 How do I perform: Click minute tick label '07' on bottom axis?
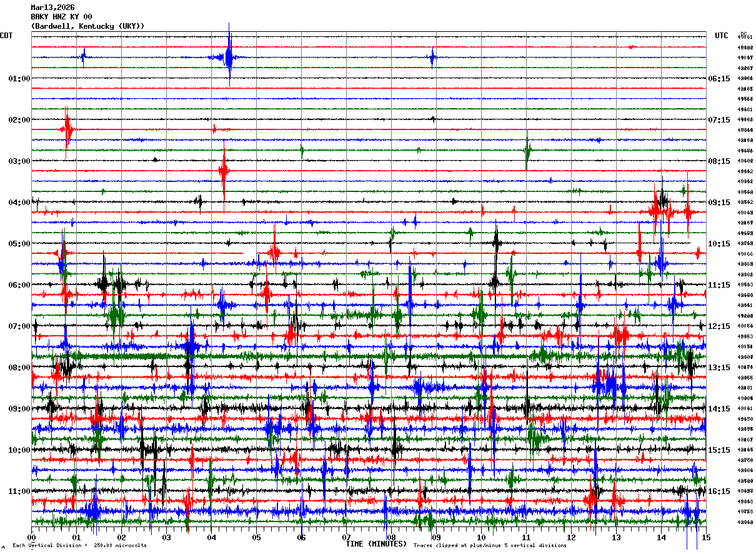click(346, 538)
